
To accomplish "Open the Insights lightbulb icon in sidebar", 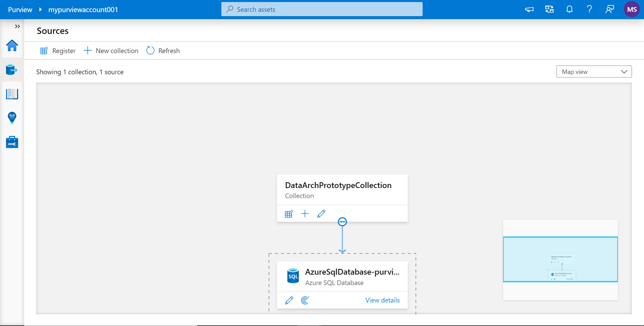I will [12, 118].
